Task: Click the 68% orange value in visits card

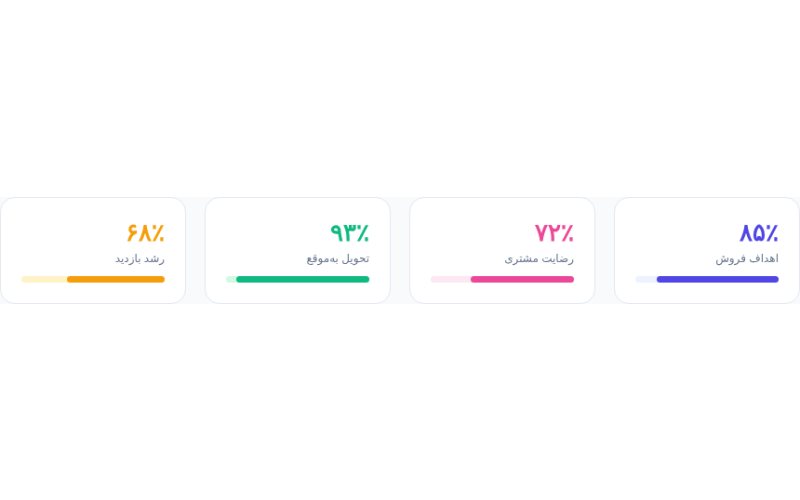Action: (145, 233)
